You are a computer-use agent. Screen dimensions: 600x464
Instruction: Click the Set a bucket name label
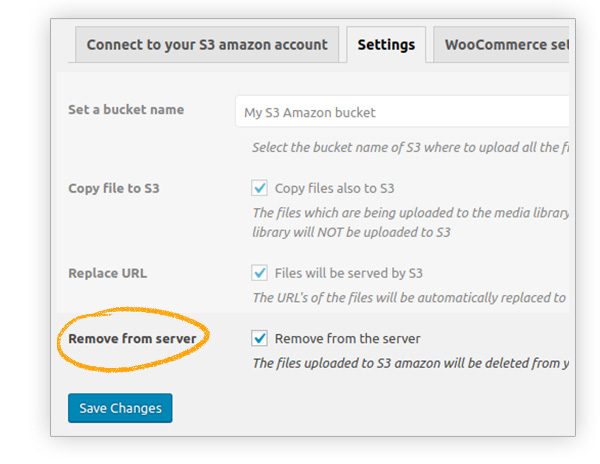[126, 110]
